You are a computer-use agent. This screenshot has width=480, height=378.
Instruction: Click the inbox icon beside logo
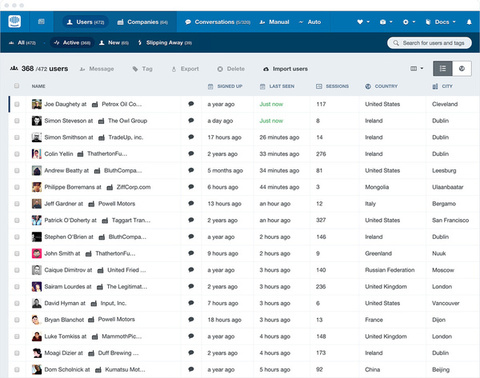click(x=41, y=22)
